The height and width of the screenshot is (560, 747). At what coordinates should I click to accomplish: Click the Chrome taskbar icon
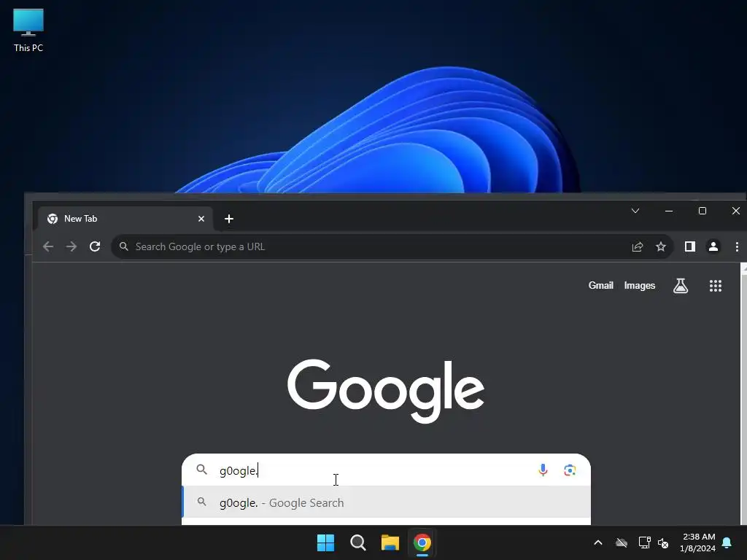click(422, 542)
